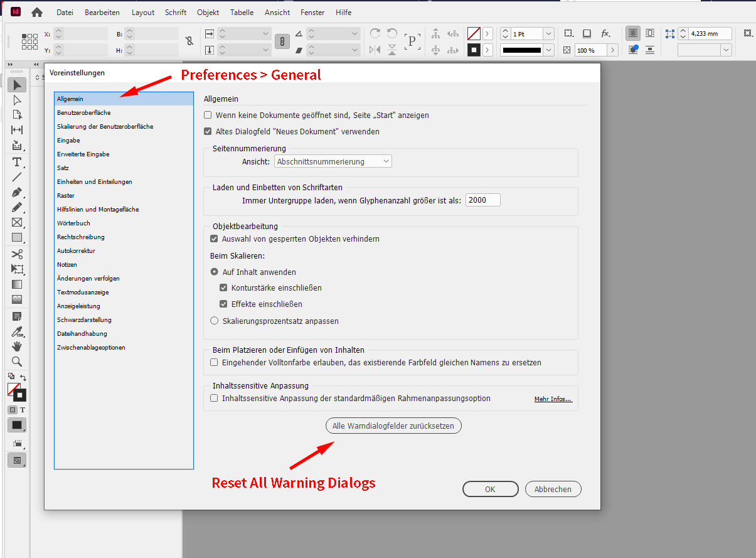Activate the Type tool
This screenshot has height=558, width=756.
16,161
